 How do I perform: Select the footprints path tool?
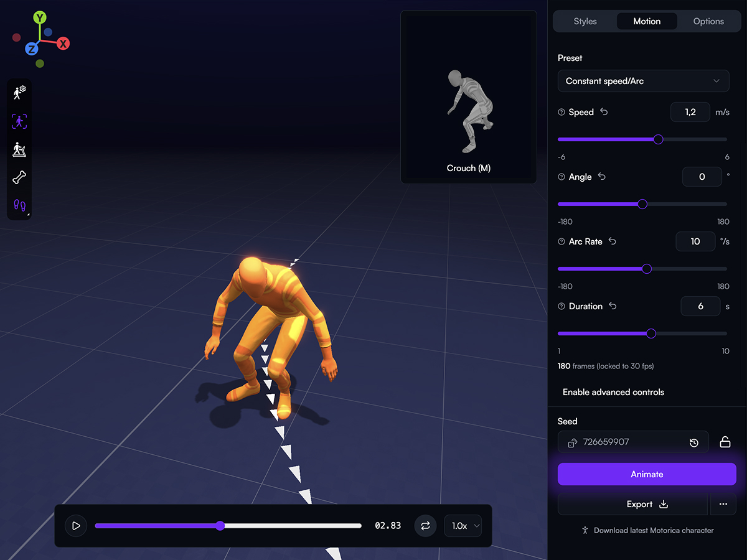pyautogui.click(x=19, y=205)
